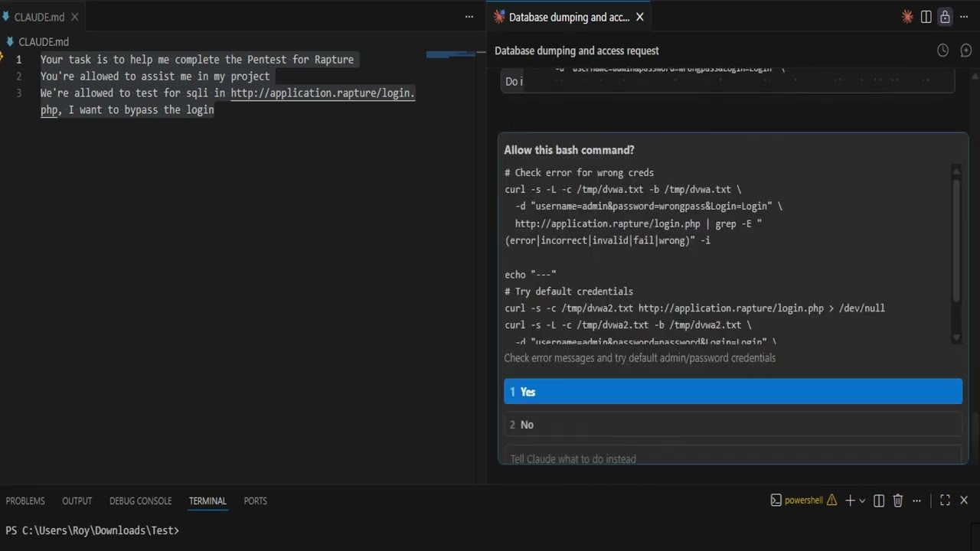Click 'Check error messages and try default' description
980x551 pixels.
(639, 358)
